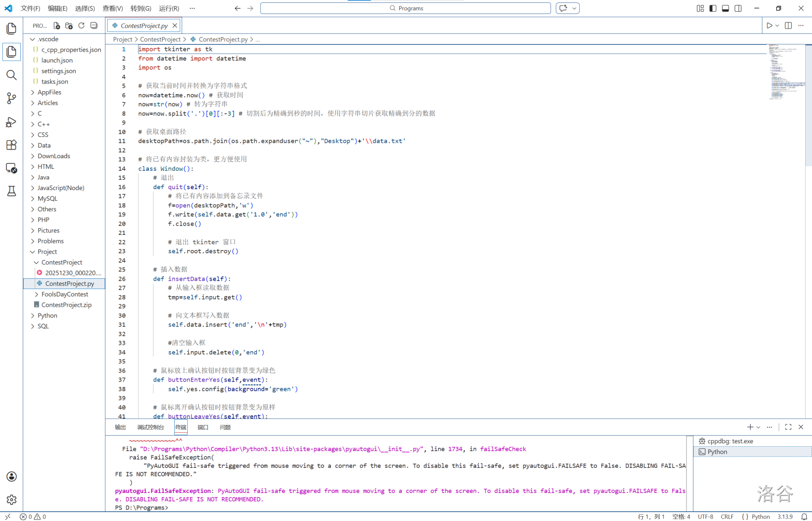Open the new terminal dropdown arrow

[758, 427]
